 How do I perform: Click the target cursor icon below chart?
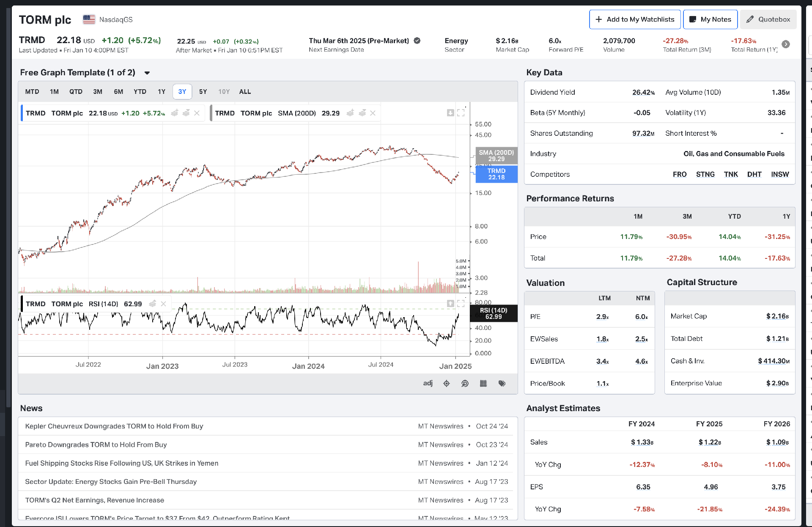(x=465, y=383)
